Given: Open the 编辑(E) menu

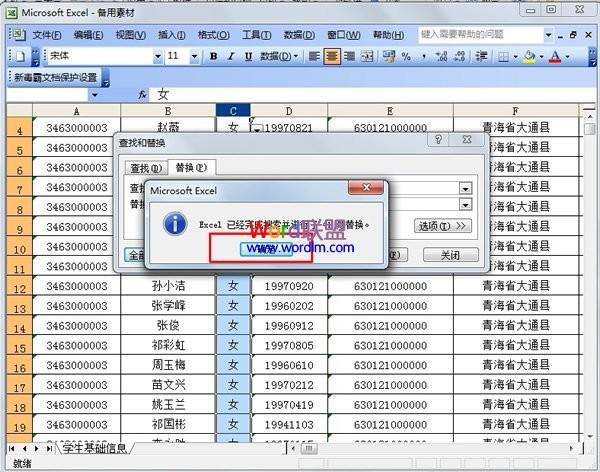Looking at the screenshot, I should [x=88, y=35].
